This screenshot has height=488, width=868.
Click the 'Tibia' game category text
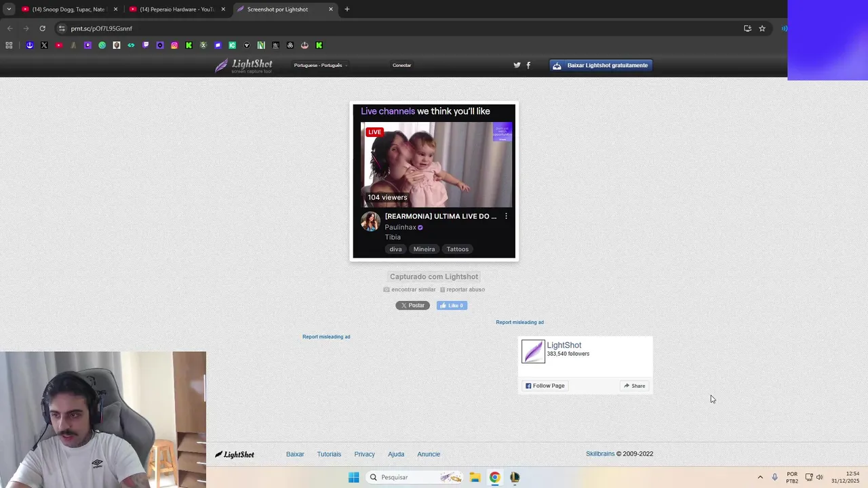pyautogui.click(x=393, y=237)
